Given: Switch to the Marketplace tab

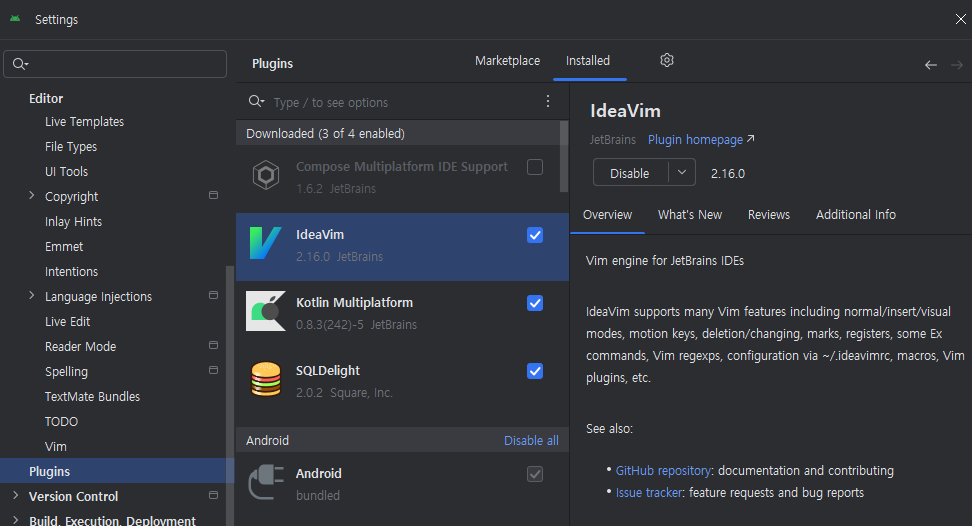Looking at the screenshot, I should tap(507, 61).
